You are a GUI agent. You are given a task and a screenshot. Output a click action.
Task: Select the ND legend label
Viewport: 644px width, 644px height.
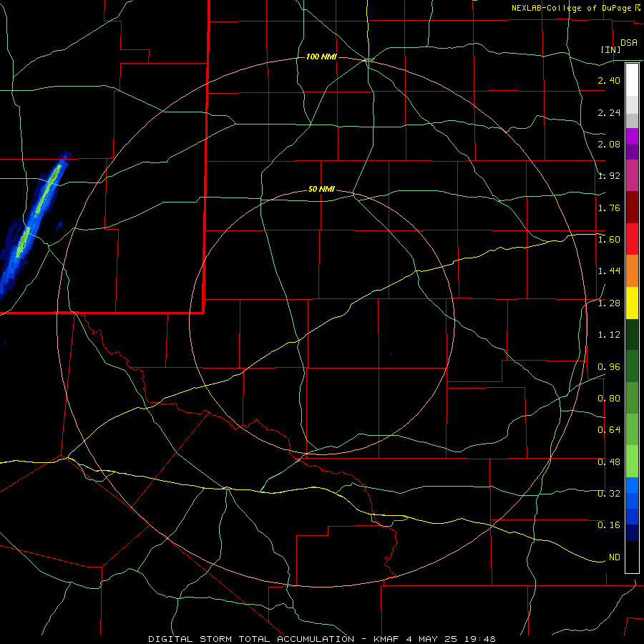[x=615, y=557]
